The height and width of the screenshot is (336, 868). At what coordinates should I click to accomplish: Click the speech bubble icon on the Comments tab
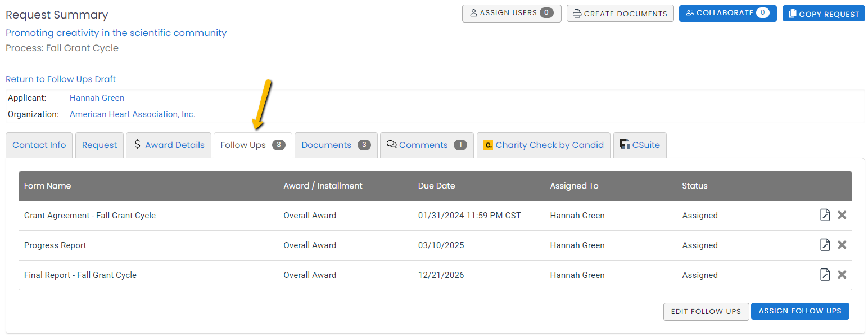pos(392,145)
